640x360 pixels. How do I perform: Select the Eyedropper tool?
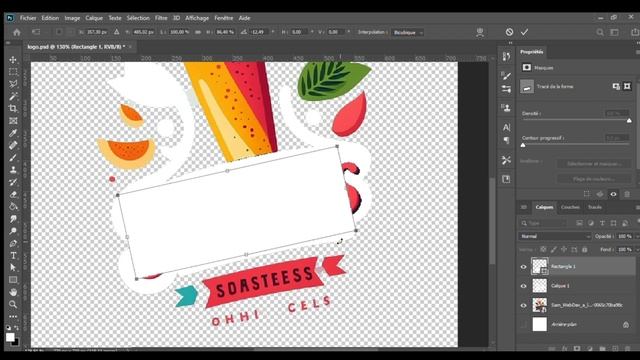[x=13, y=133]
